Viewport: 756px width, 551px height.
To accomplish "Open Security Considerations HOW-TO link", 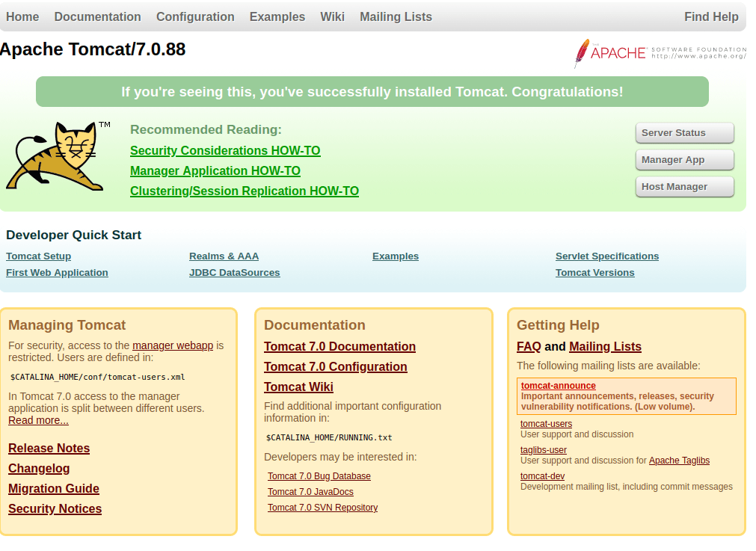I will click(225, 151).
